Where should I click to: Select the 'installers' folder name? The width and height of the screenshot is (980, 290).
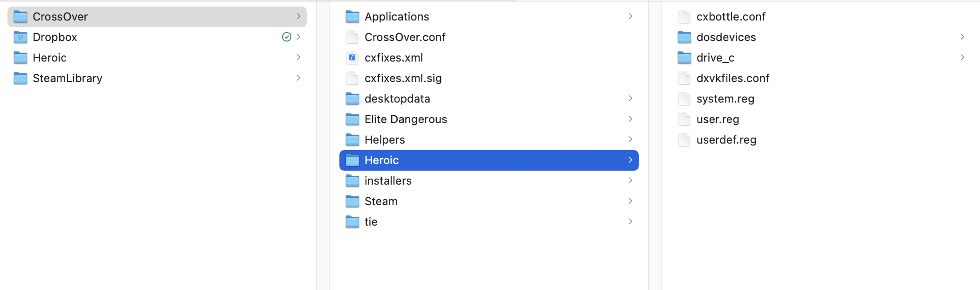tap(388, 181)
